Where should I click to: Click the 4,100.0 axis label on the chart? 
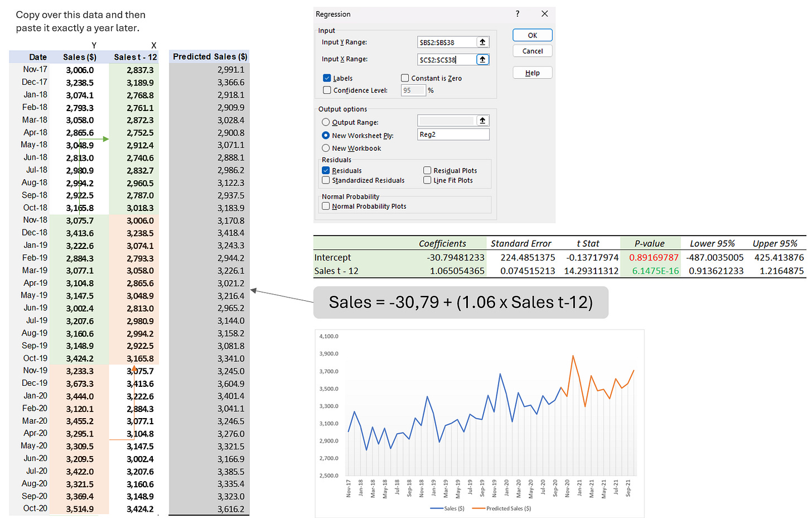(328, 336)
